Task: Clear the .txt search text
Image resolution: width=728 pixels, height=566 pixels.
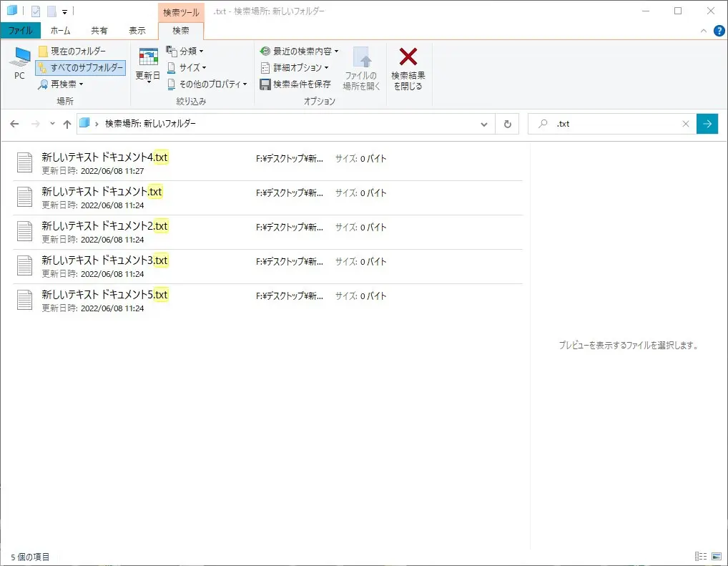Action: (686, 123)
